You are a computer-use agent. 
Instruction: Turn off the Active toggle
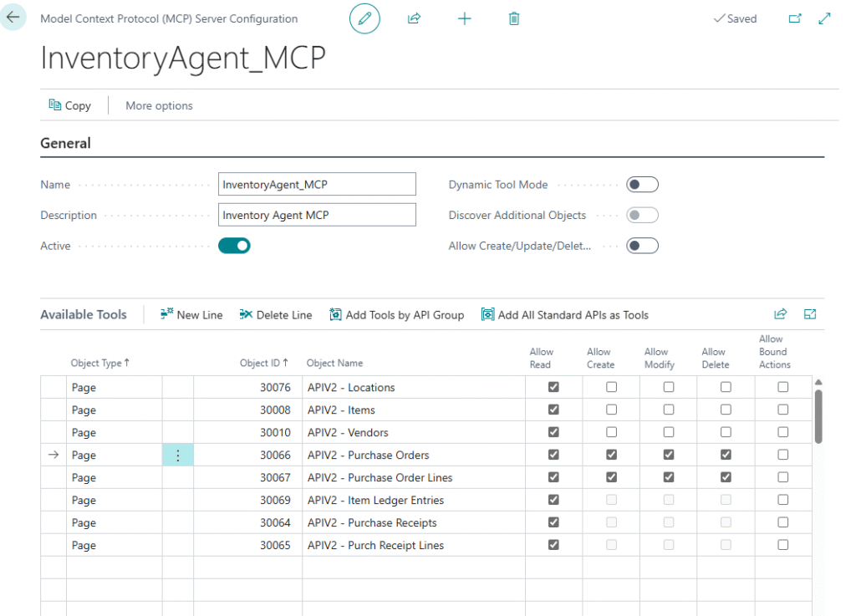pos(234,246)
